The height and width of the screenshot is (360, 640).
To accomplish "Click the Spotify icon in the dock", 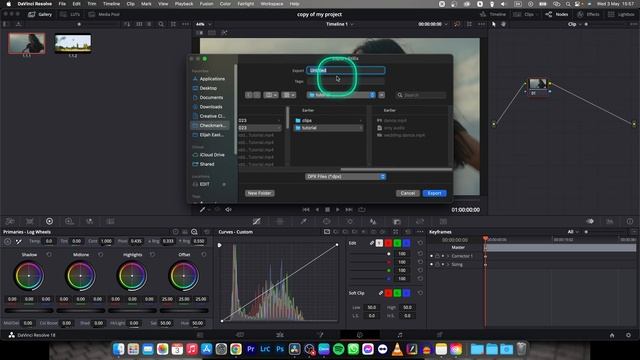I will click(x=338, y=349).
